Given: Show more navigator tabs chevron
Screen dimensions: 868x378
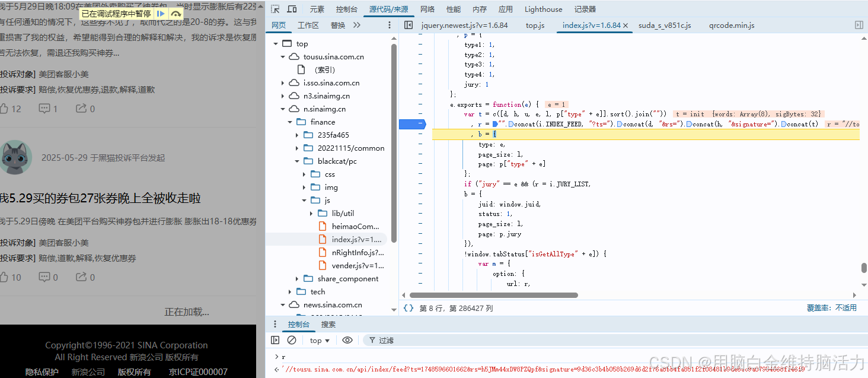Looking at the screenshot, I should coord(356,25).
